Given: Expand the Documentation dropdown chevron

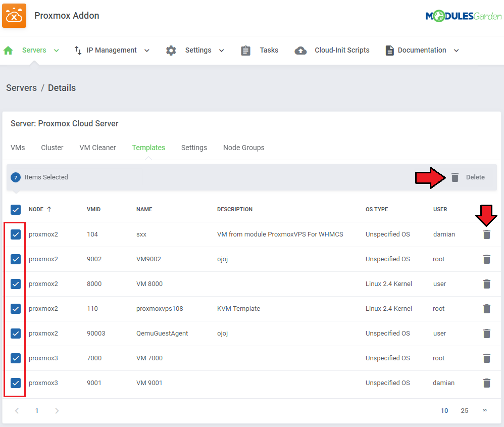Looking at the screenshot, I should (x=456, y=51).
